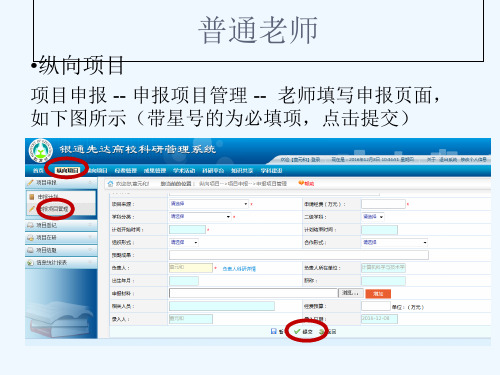Open 申报项目管理 in the left sidebar
Viewport: 500px width, 375px height.
pos(54,209)
